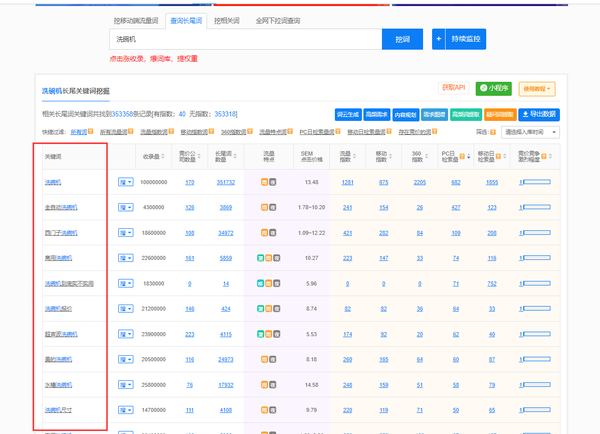Click help icon beside 存在竞价的词 filter

tap(435, 131)
